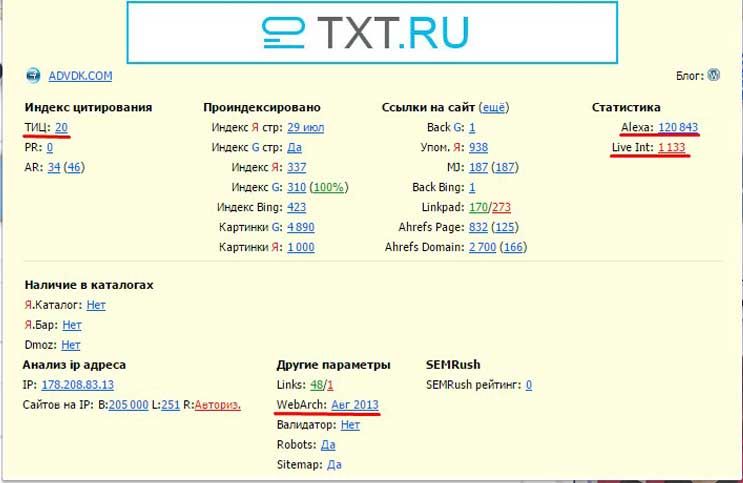
Task: Click Links red value 1
Action: (x=330, y=385)
